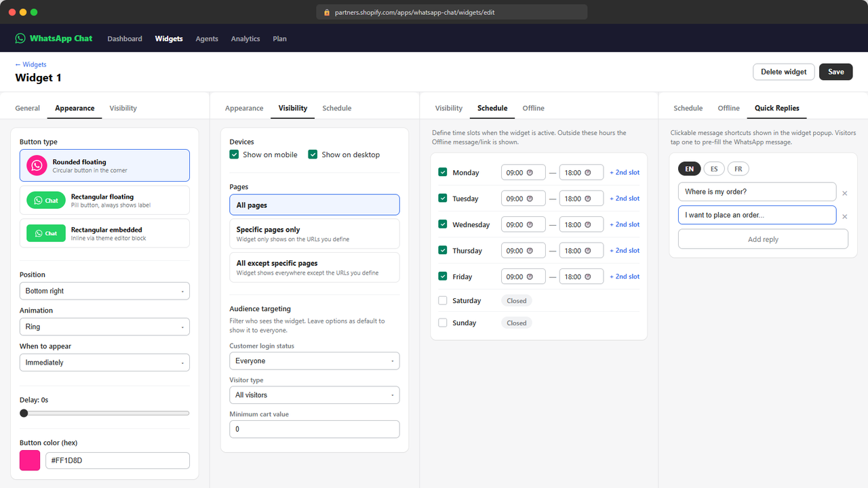This screenshot has height=488, width=868.
Task: Select the FR language pill
Action: coord(738,169)
